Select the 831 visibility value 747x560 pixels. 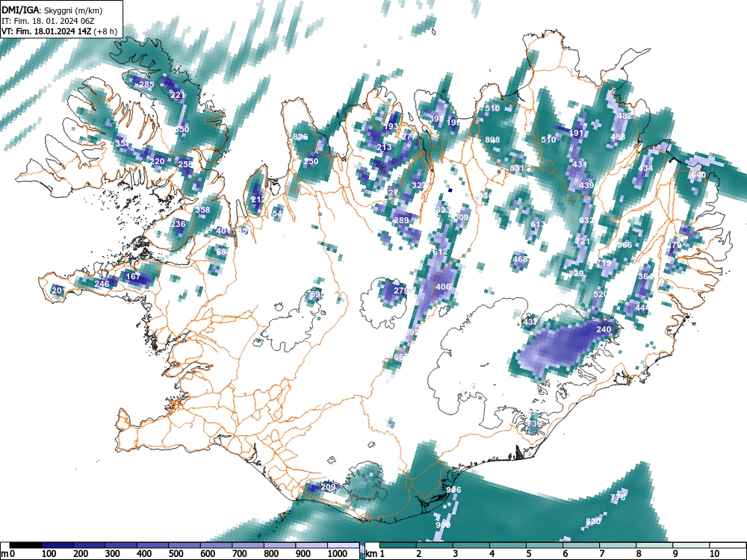(x=517, y=168)
